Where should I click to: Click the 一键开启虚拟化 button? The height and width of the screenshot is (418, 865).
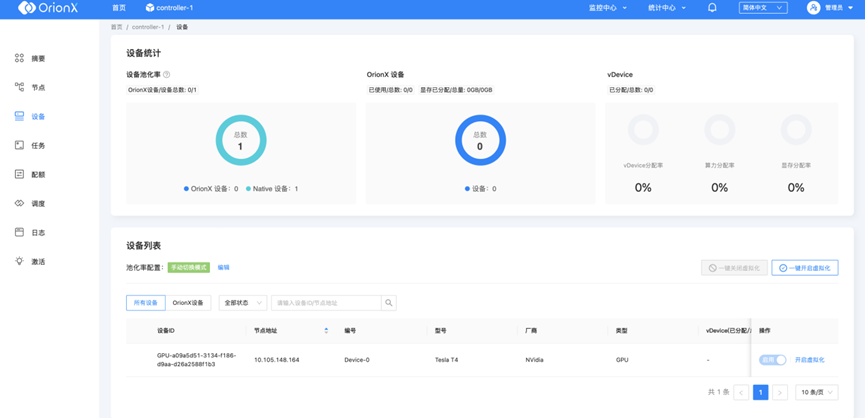(805, 268)
